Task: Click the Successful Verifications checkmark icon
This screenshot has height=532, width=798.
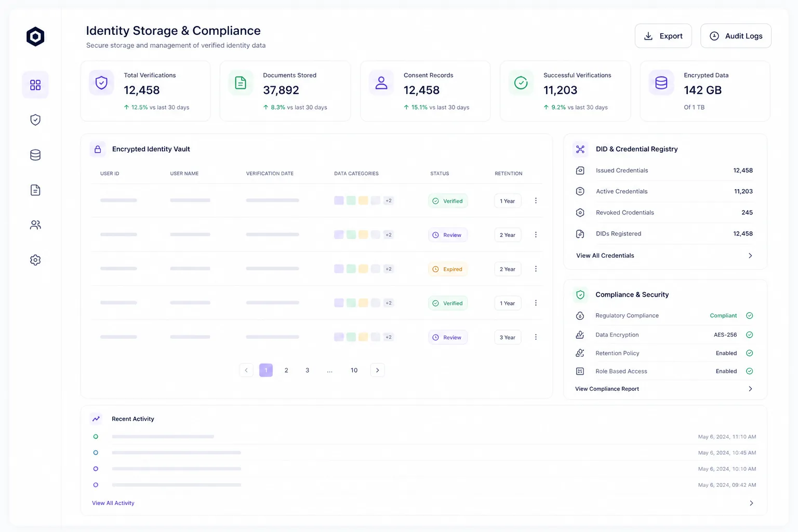Action: [521, 83]
